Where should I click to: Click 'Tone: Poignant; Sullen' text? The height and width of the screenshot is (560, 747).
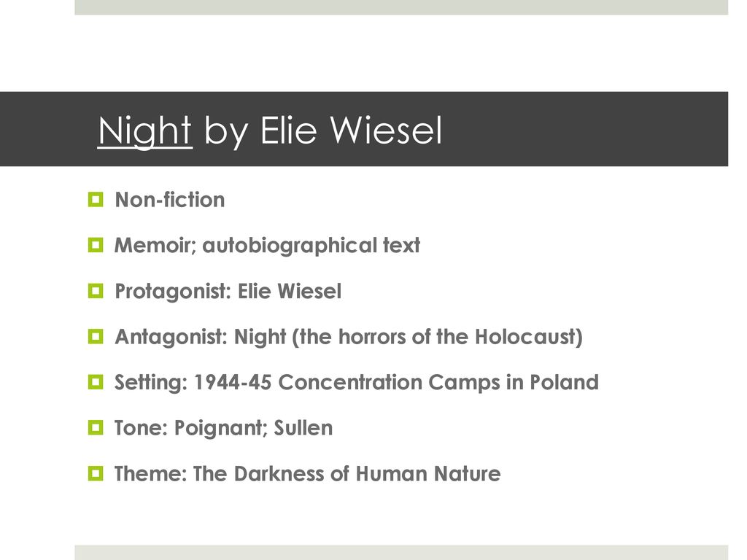tap(224, 429)
